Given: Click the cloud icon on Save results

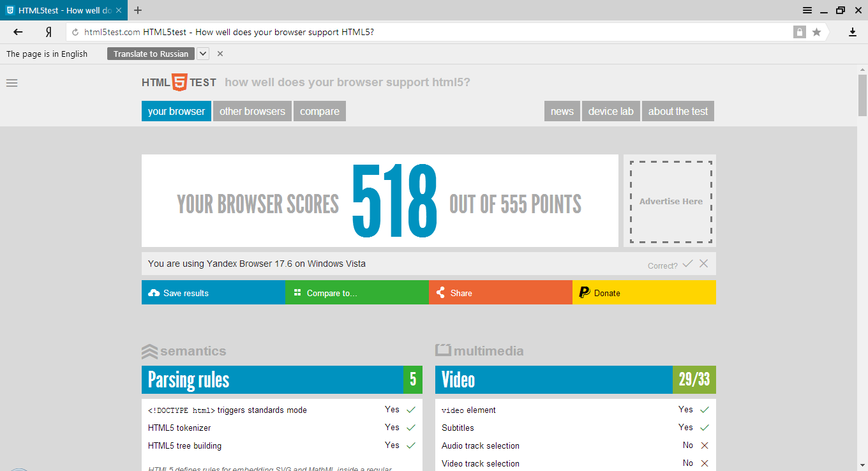Looking at the screenshot, I should click(153, 292).
